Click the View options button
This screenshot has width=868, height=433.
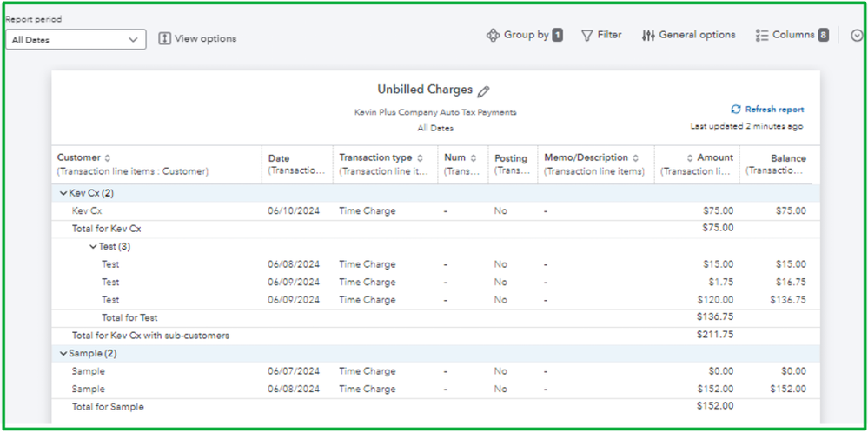pyautogui.click(x=197, y=39)
